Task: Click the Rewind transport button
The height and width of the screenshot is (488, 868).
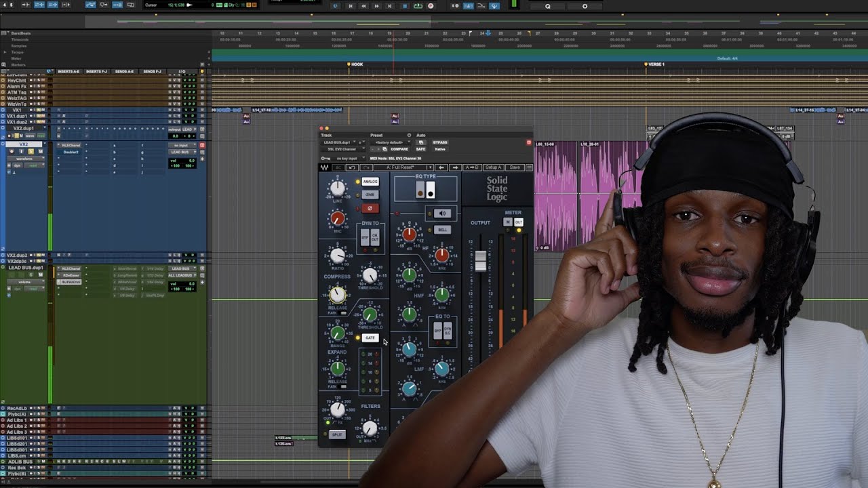Action: [x=363, y=6]
